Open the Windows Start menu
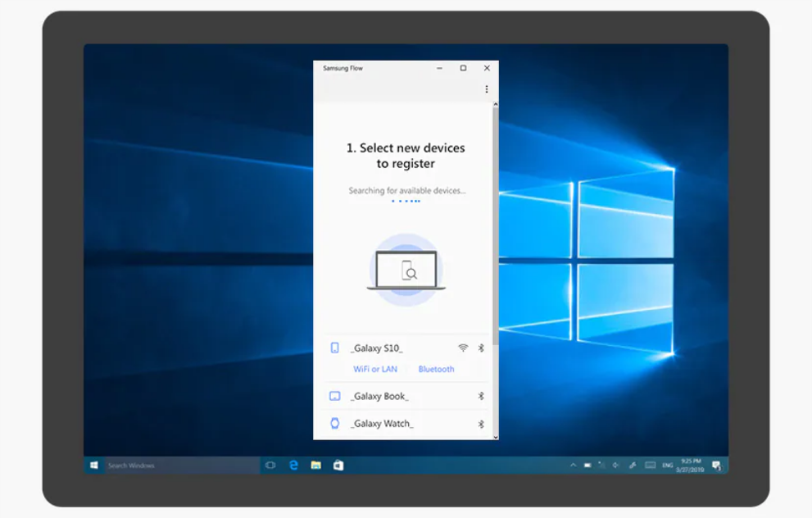Image resolution: width=812 pixels, height=518 pixels. [94, 466]
